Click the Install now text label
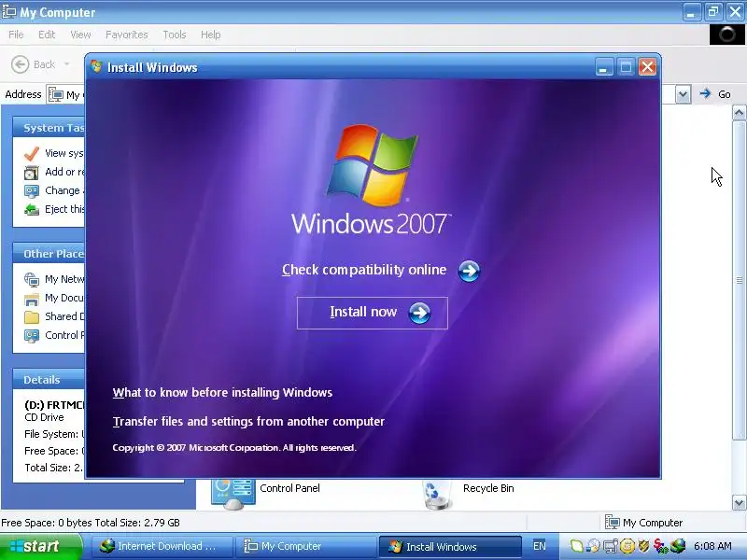This screenshot has height=560, width=747. tap(363, 312)
